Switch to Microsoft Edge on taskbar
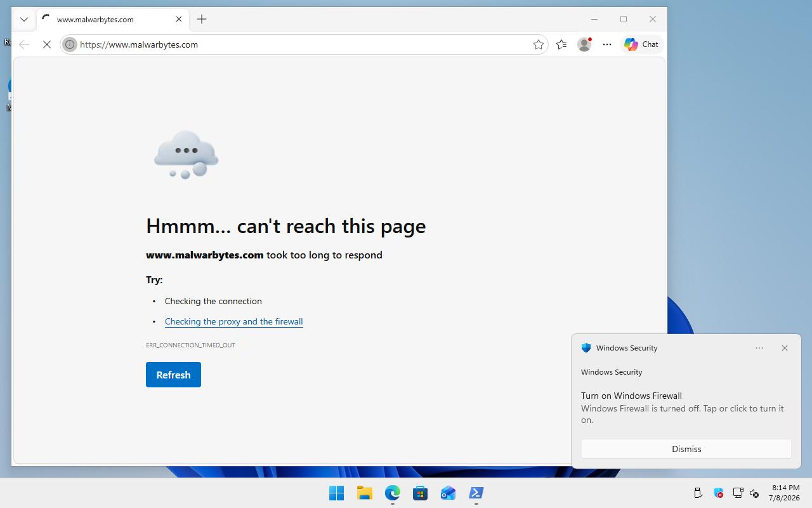The height and width of the screenshot is (508, 812). pyautogui.click(x=392, y=493)
